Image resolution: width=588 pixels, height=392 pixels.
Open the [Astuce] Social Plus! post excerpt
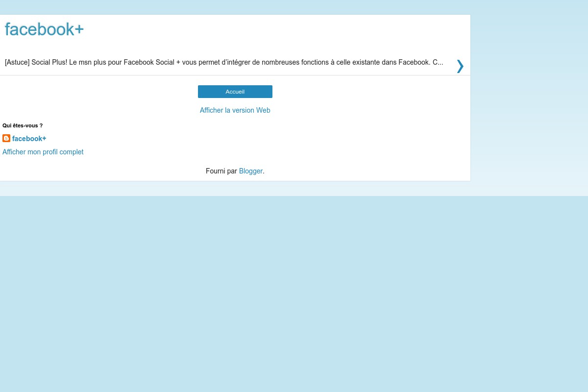pyautogui.click(x=224, y=62)
